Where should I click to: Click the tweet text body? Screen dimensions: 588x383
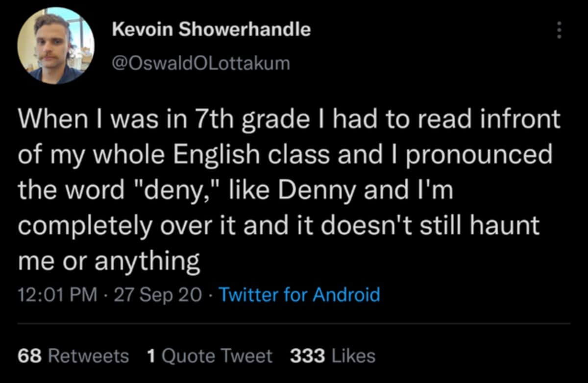(x=289, y=189)
